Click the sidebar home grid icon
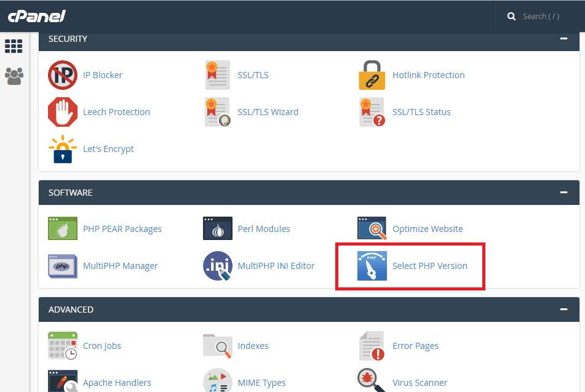Screen dimensions: 585x392 (14, 46)
